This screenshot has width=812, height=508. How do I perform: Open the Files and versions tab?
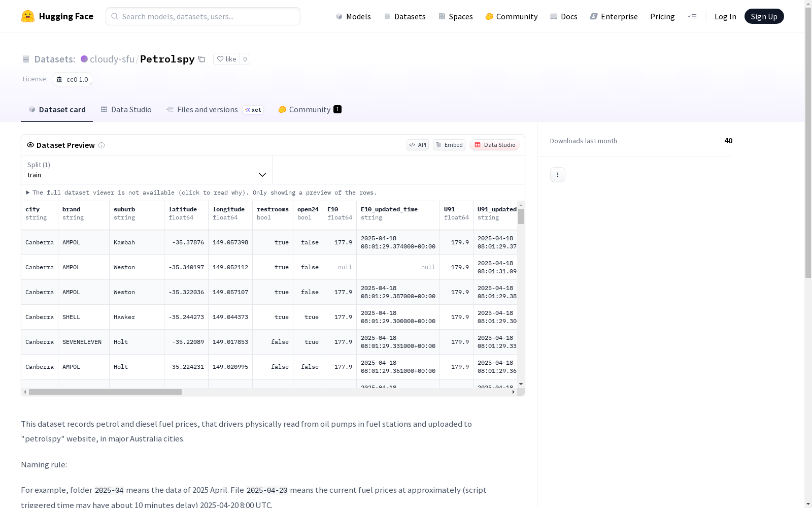pyautogui.click(x=215, y=110)
